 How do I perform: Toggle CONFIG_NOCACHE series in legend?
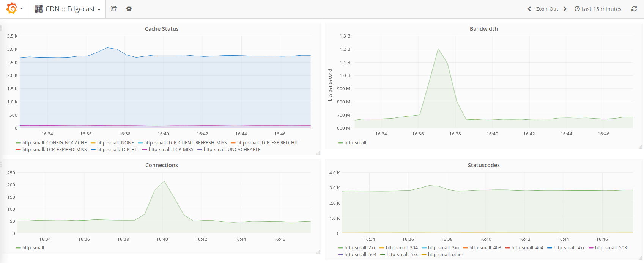pos(55,143)
